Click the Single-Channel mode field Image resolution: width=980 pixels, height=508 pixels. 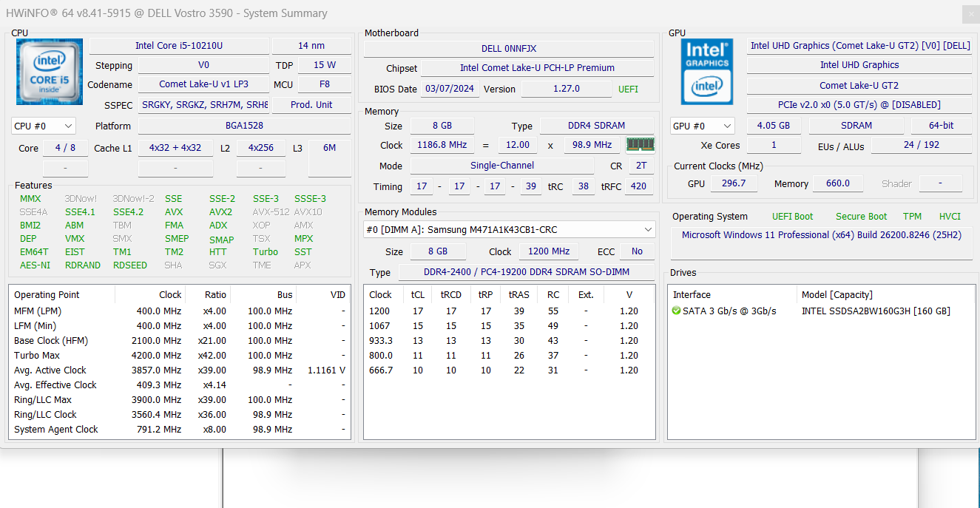click(502, 166)
